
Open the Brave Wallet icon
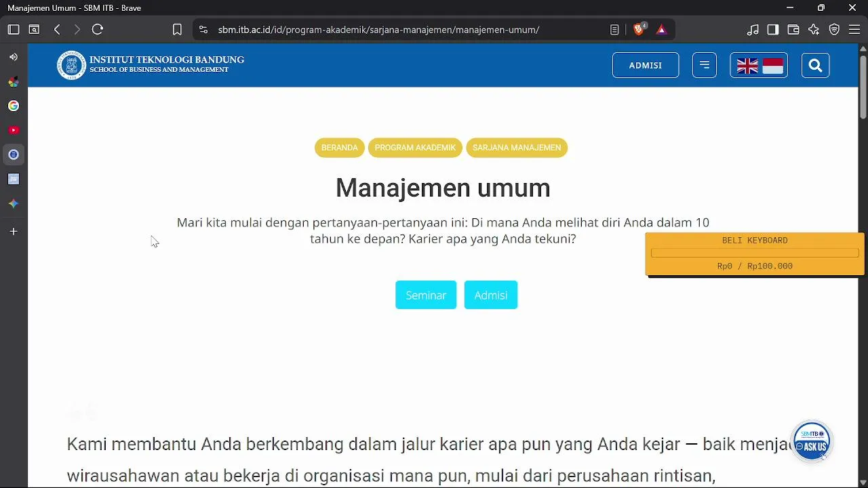point(793,29)
